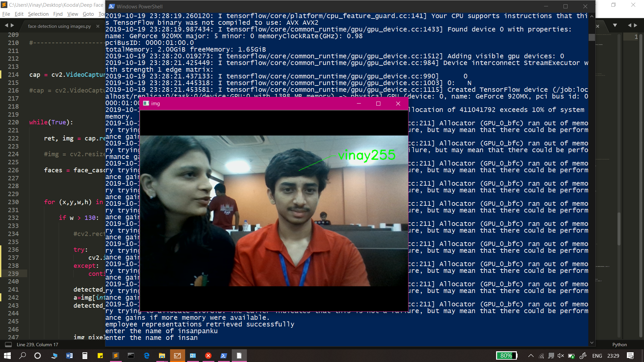Open tab list dropdown arrow in Sublime
644x362 pixels.
(x=615, y=25)
